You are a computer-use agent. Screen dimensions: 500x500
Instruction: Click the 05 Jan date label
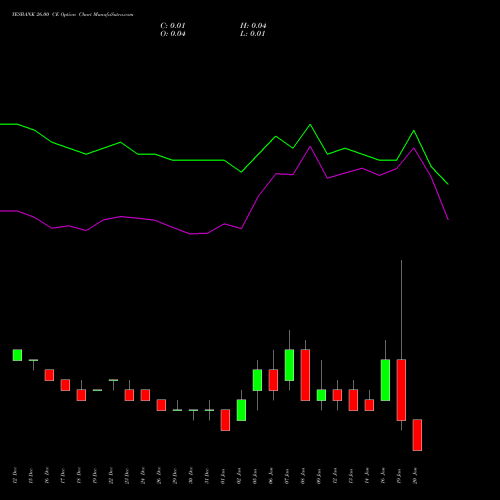tap(255, 476)
